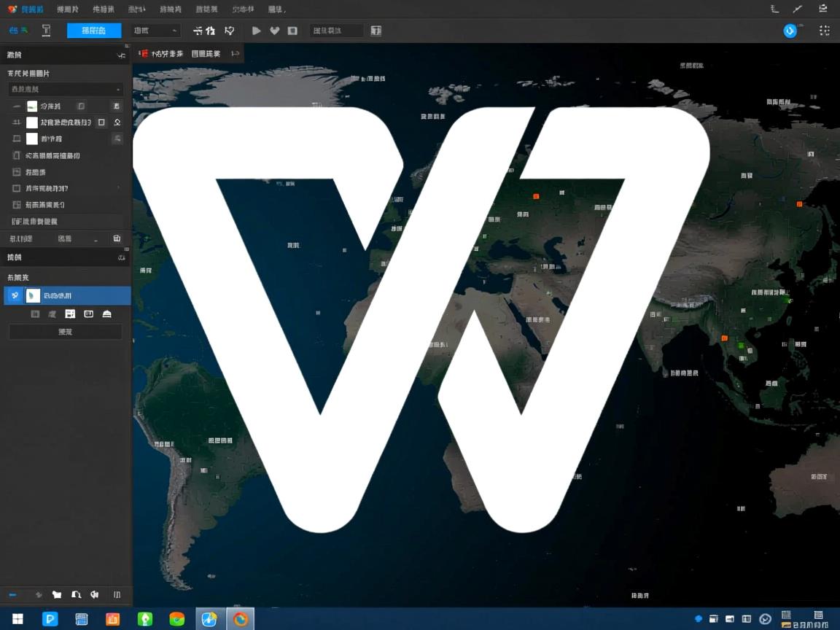Image resolution: width=840 pixels, height=630 pixels.
Task: Click the dome-shaped icon below the selected layer
Action: (107, 314)
